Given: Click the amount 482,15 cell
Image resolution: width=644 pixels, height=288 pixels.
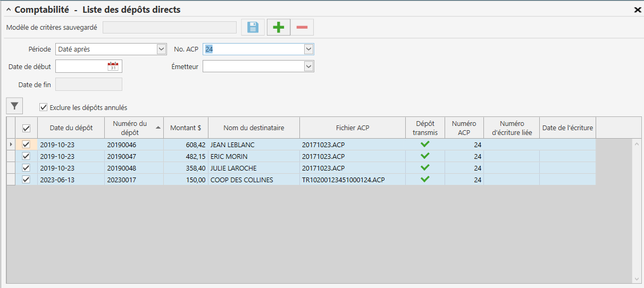Looking at the screenshot, I should click(x=186, y=156).
